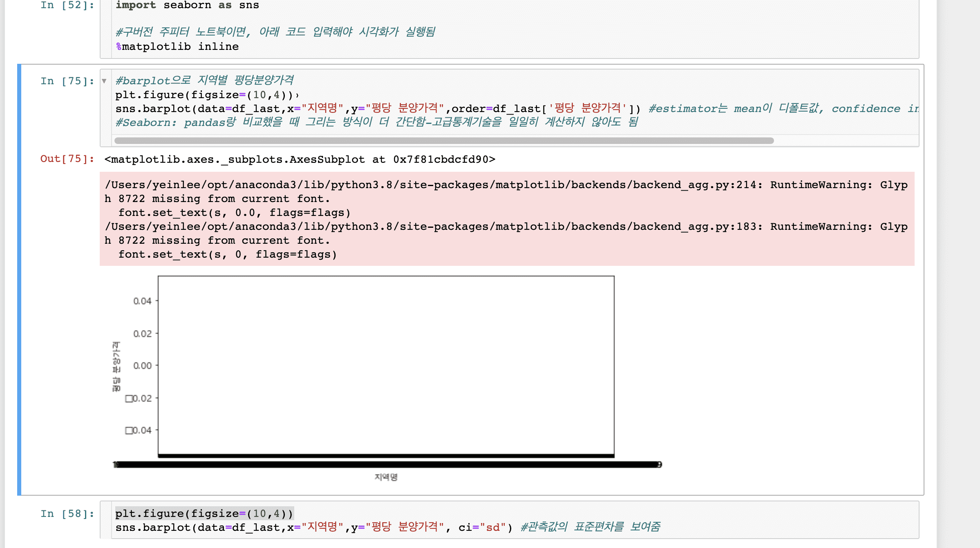This screenshot has height=548, width=980.
Task: Click plt.figure line in cell 75
Action: [204, 95]
